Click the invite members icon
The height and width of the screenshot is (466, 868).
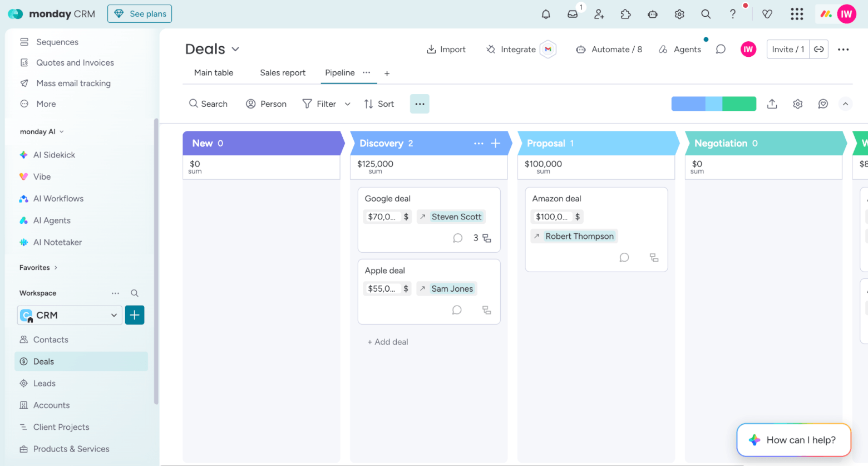tap(599, 14)
